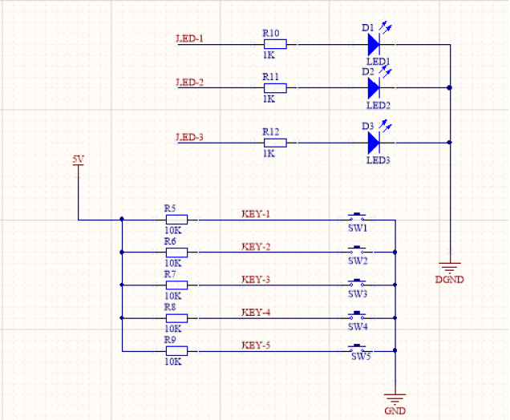Click the 10K value under R5
The image size is (510, 420).
pyautogui.click(x=173, y=231)
